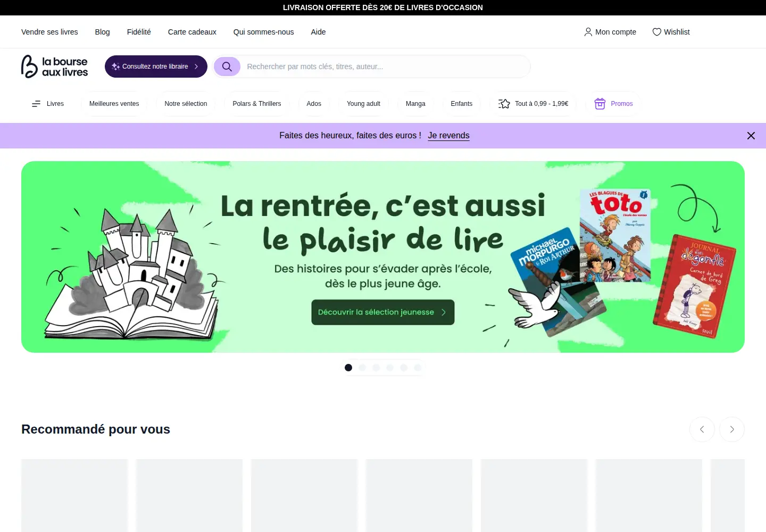Select the second carousel dot

pyautogui.click(x=362, y=368)
